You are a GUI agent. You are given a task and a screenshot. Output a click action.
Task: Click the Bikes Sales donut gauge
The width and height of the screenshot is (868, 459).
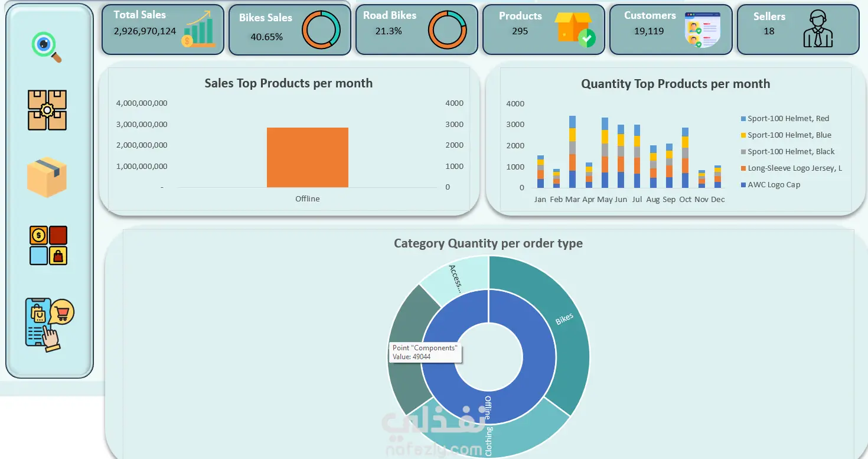(321, 30)
